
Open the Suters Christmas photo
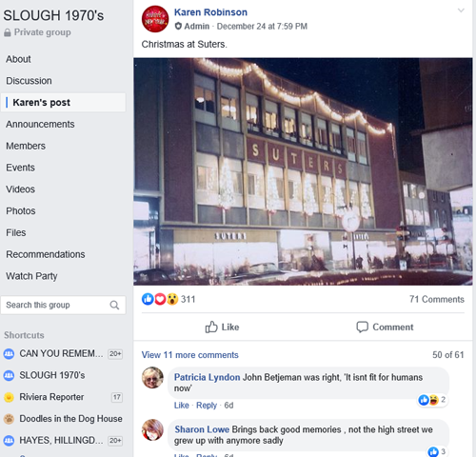pos(303,171)
